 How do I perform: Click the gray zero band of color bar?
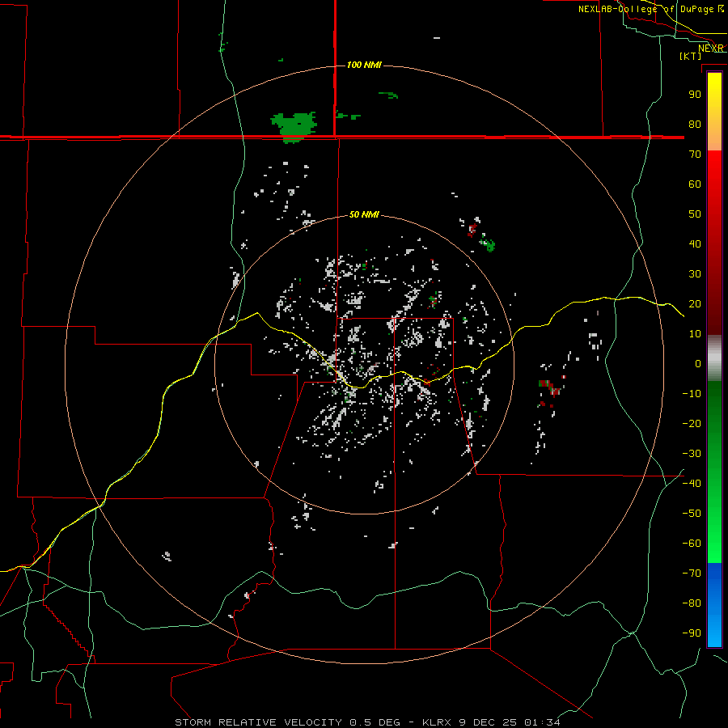[714, 358]
